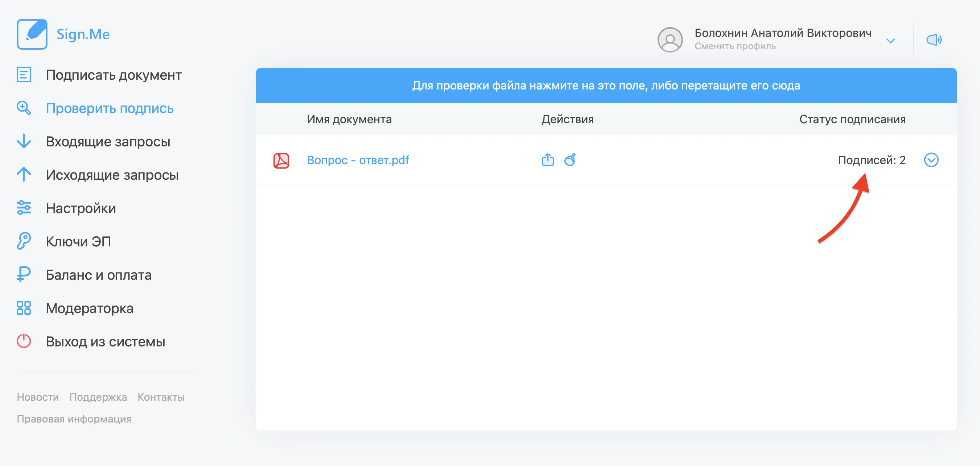Viewport: 980px width, 466px height.
Task: Click the red power icon for logout
Action: (x=24, y=341)
